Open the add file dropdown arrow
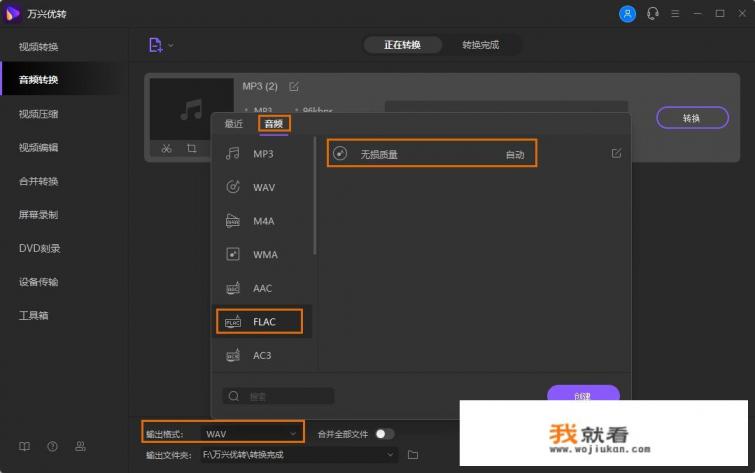Image resolution: width=755 pixels, height=473 pixels. (171, 45)
